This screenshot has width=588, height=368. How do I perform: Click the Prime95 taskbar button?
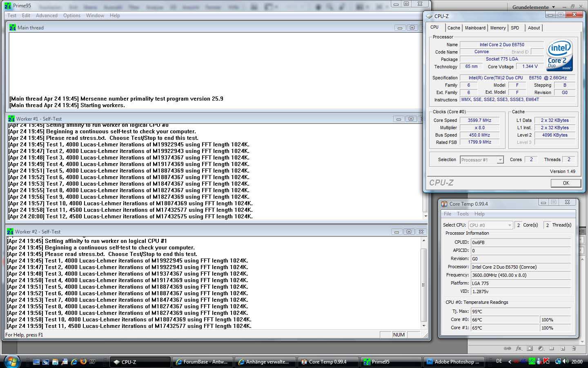click(x=391, y=362)
